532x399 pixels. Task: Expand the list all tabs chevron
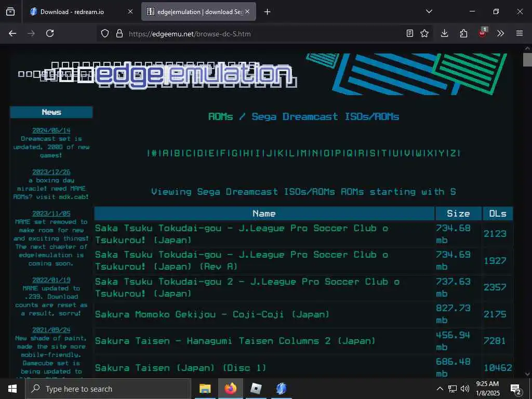429,11
